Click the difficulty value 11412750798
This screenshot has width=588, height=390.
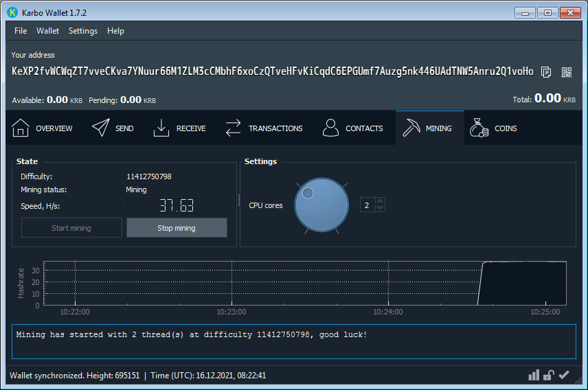tap(149, 176)
